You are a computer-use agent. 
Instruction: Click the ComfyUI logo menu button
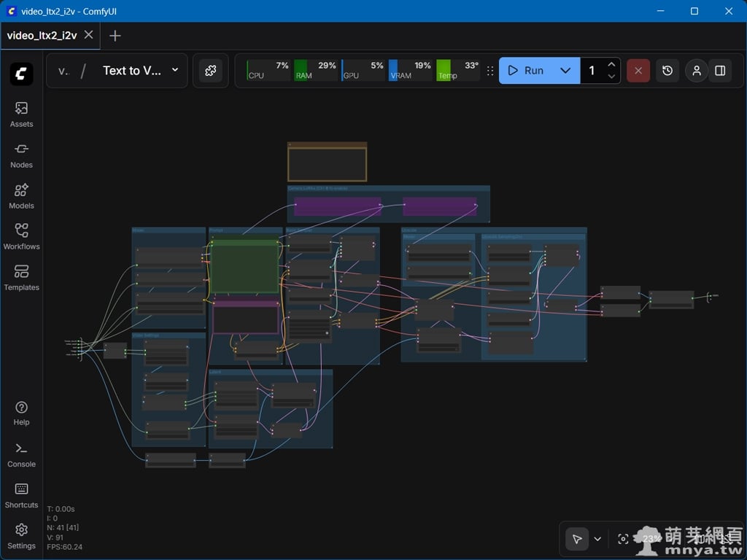(21, 74)
